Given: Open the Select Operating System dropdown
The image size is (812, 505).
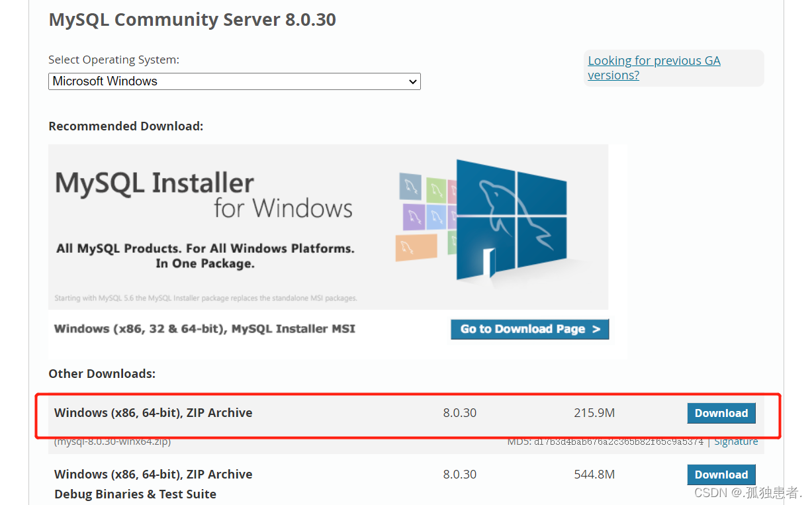Looking at the screenshot, I should coord(234,81).
